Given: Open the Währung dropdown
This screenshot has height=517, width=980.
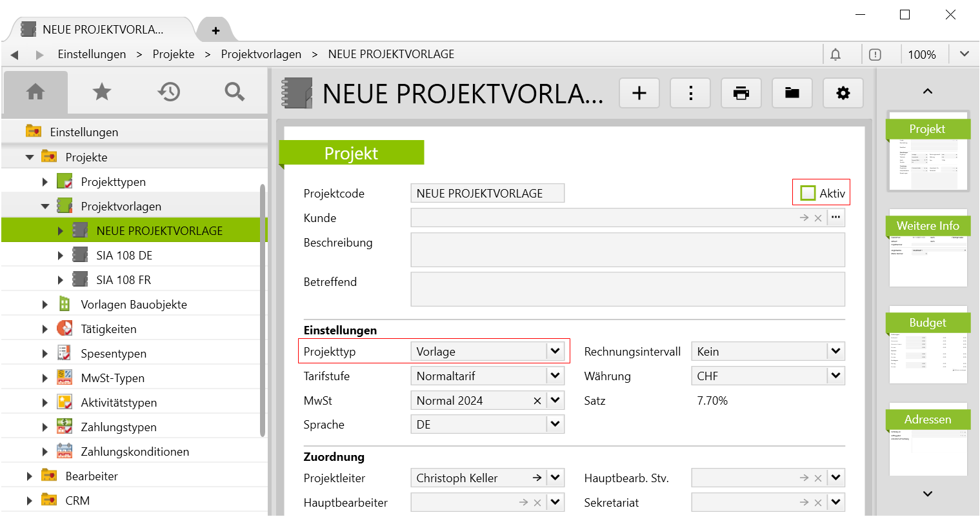Looking at the screenshot, I should pos(835,376).
